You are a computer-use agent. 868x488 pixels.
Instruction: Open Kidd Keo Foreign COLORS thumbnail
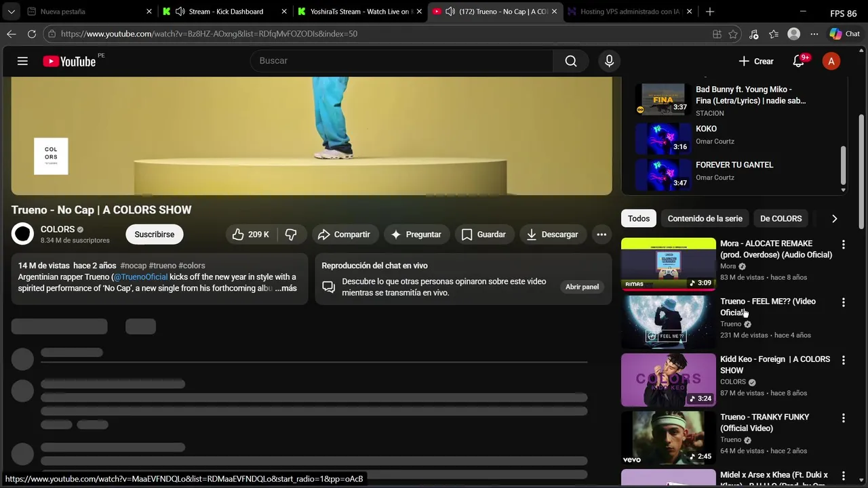[668, 380]
